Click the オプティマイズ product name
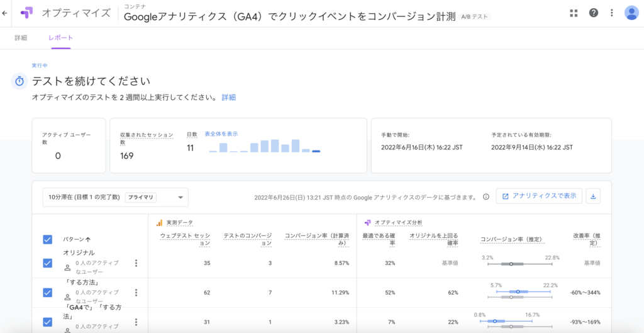 tap(76, 13)
